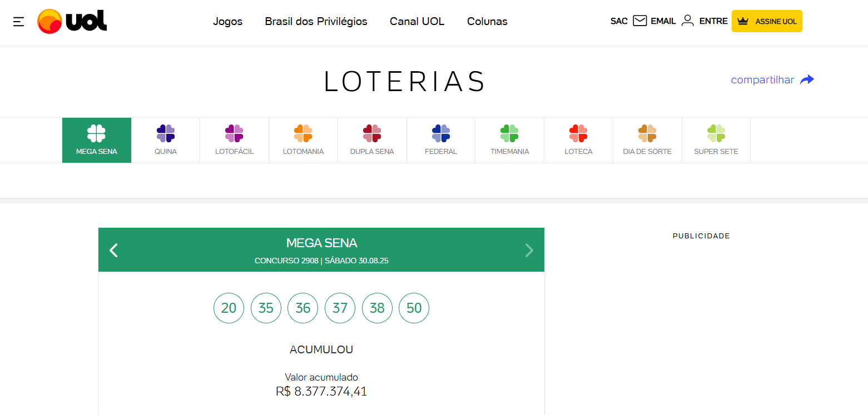The image size is (868, 415).
Task: Click drawn number ball 38
Action: point(377,308)
